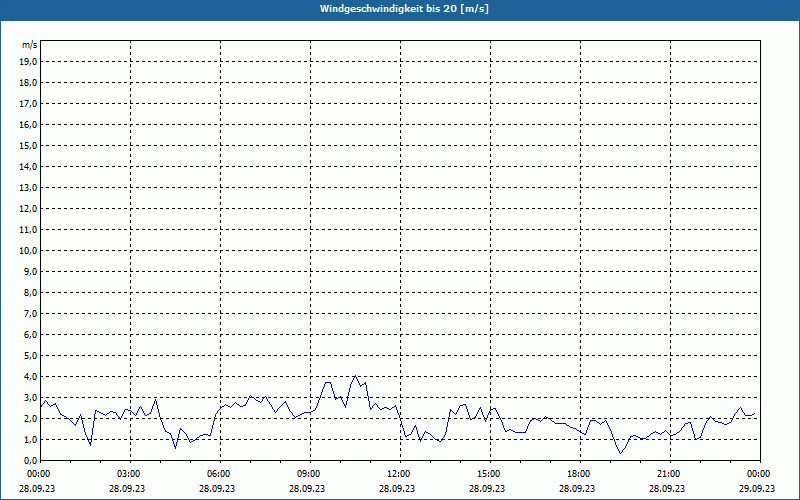Pick the '18:00' time label
Viewport: 800px width, 500px height.
580,474
